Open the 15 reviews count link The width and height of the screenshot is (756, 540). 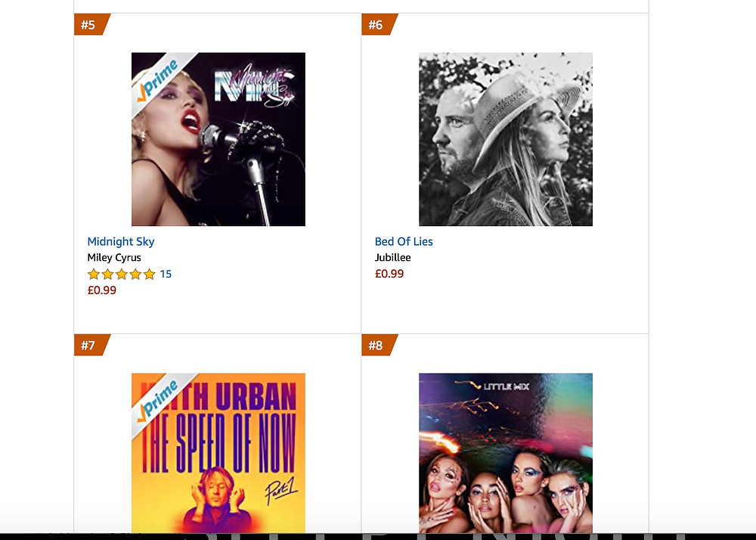(x=166, y=275)
